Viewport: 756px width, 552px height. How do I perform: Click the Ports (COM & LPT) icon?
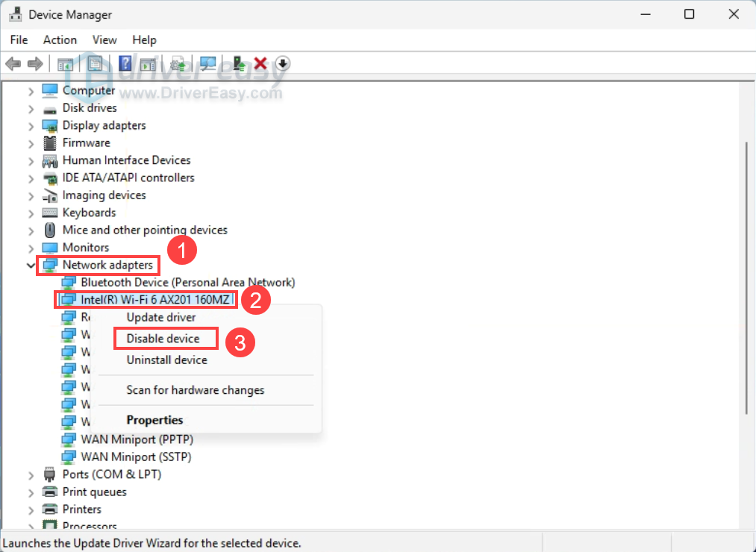coord(49,474)
